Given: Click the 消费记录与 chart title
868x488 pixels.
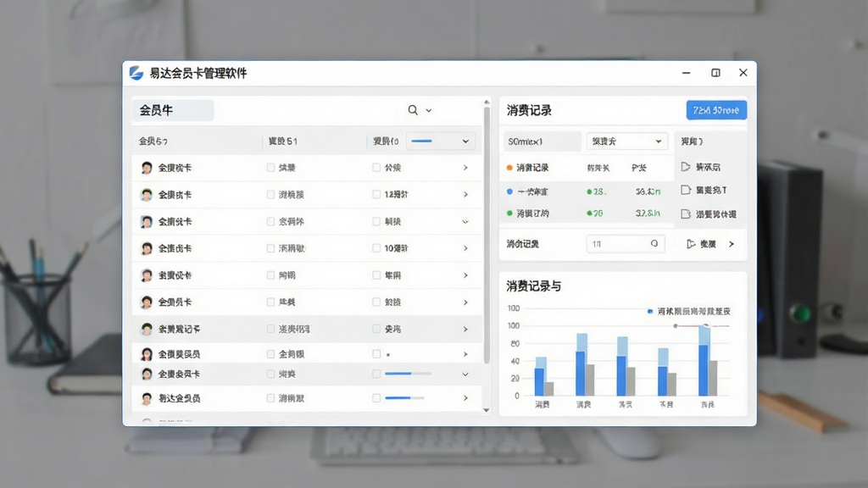Looking at the screenshot, I should [x=534, y=286].
